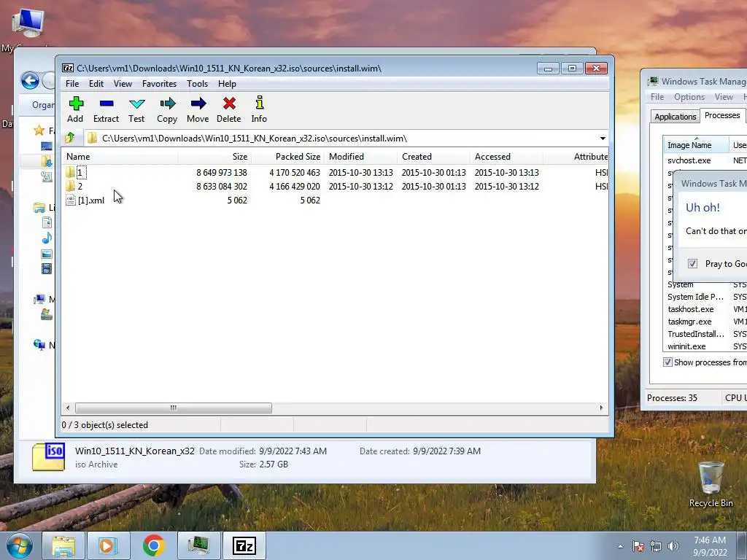Open Task Manager File menu
Image resolution: width=747 pixels, height=560 pixels.
click(x=657, y=97)
